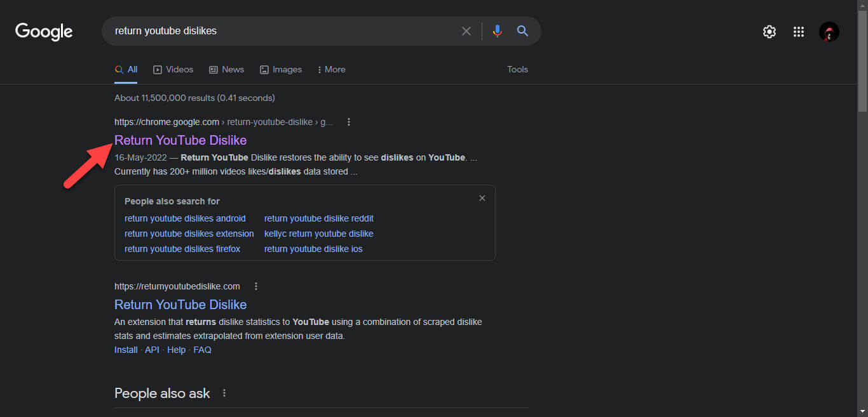Clear the search box text

tap(466, 31)
